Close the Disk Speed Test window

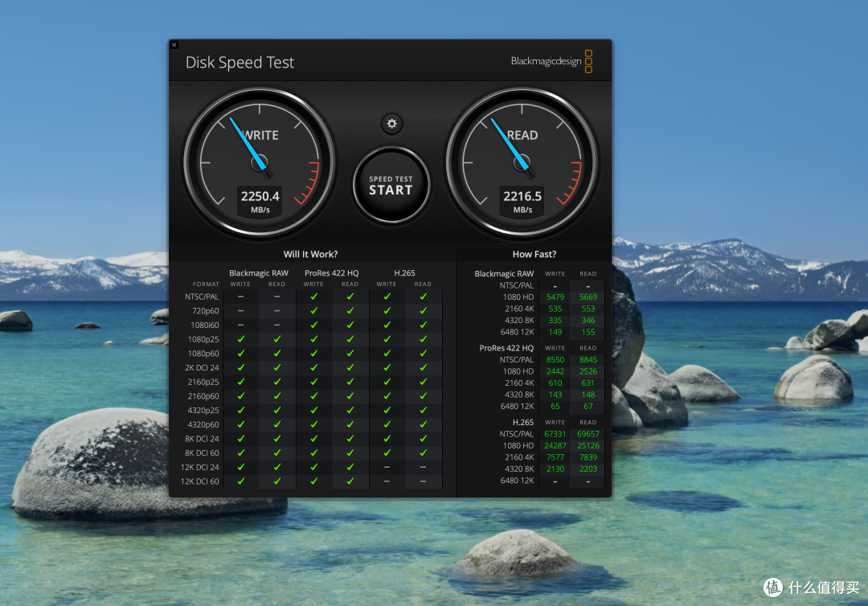(174, 45)
